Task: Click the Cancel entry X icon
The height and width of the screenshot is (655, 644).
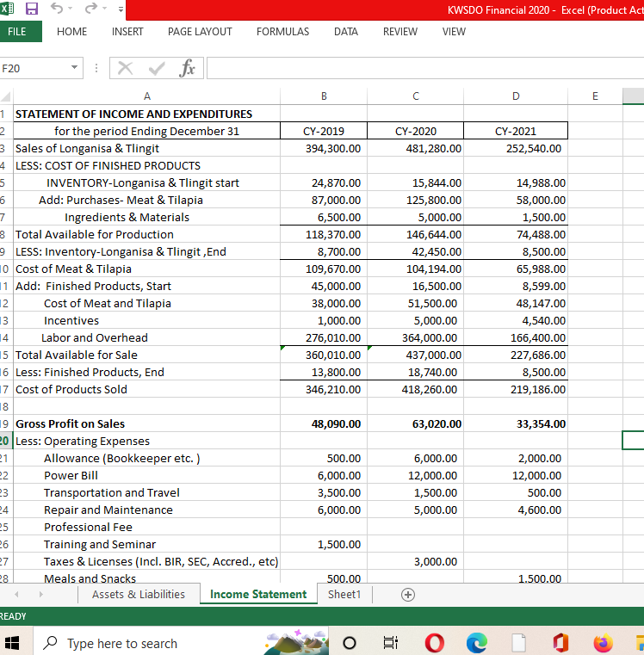Action: pyautogui.click(x=125, y=67)
